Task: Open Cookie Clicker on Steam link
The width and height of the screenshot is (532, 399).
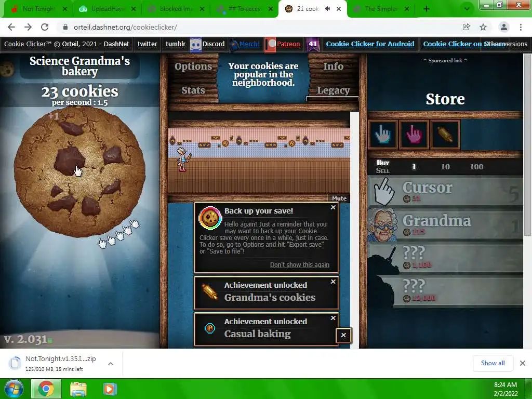Action: (x=463, y=44)
